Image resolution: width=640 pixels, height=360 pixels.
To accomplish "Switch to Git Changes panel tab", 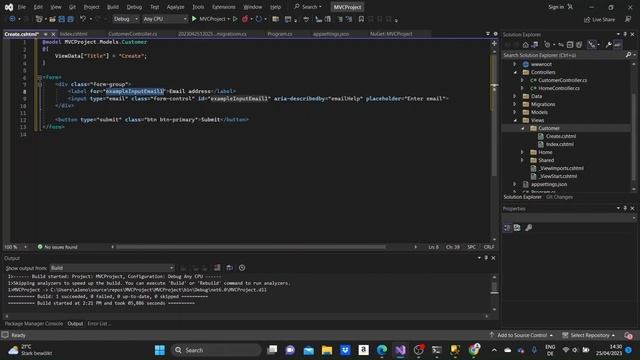I will pos(559,197).
